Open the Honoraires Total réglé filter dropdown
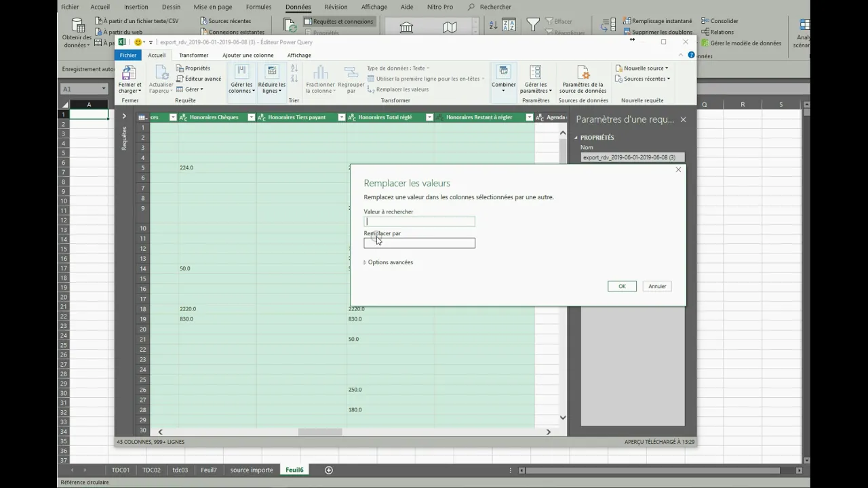Image resolution: width=868 pixels, height=488 pixels. pos(429,117)
